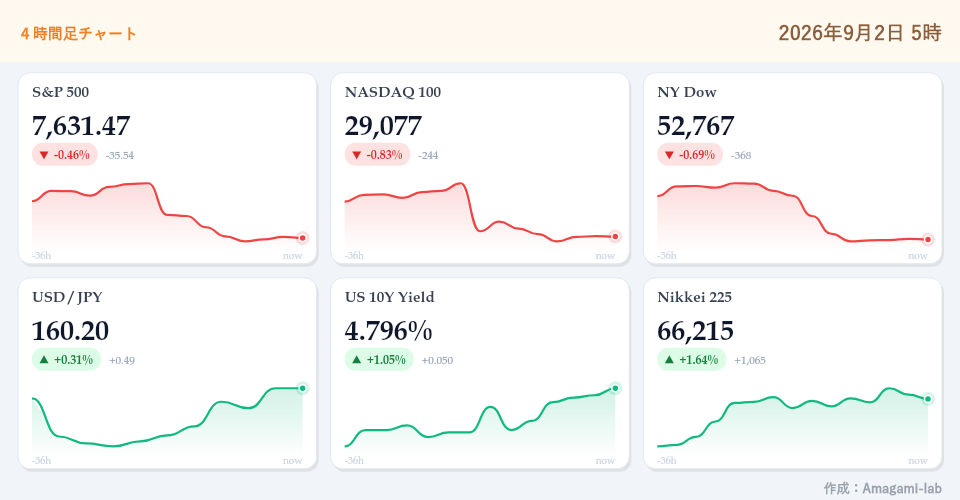Viewport: 960px width, 500px height.
Task: Select the NY Dow card title
Action: (x=687, y=92)
